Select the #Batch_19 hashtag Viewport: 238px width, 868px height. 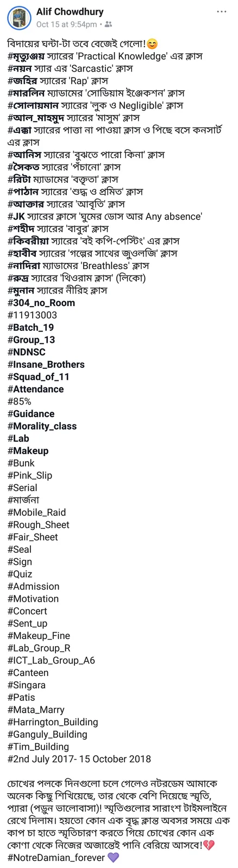(x=31, y=328)
